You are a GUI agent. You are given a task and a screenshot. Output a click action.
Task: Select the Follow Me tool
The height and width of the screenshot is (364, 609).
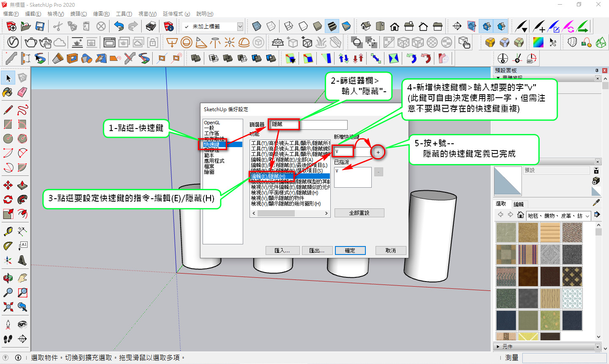pos(22,200)
